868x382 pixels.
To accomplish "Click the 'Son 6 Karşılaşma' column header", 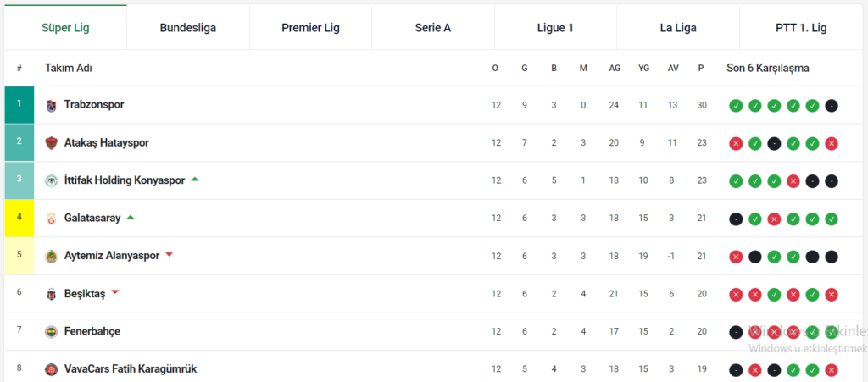I will pos(768,68).
